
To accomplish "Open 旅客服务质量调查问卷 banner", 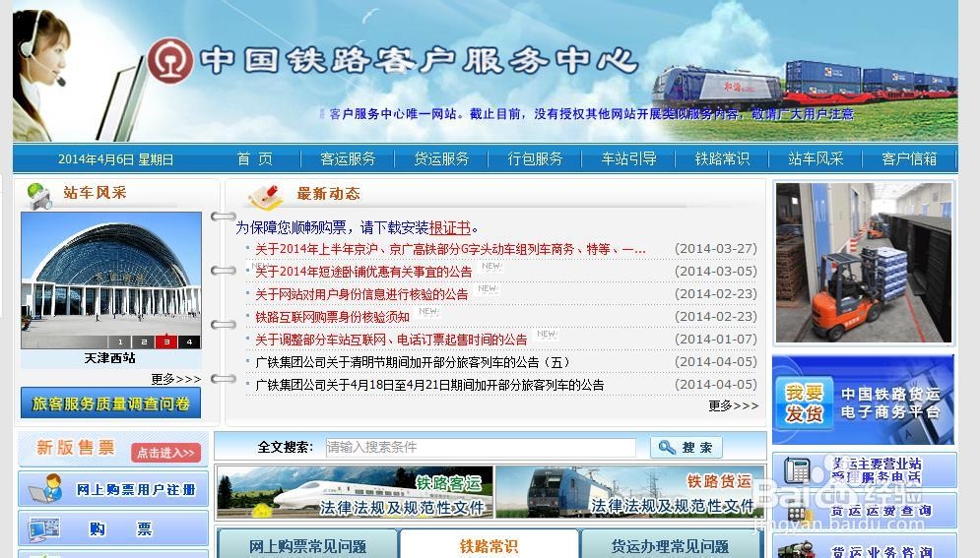I will pyautogui.click(x=110, y=403).
